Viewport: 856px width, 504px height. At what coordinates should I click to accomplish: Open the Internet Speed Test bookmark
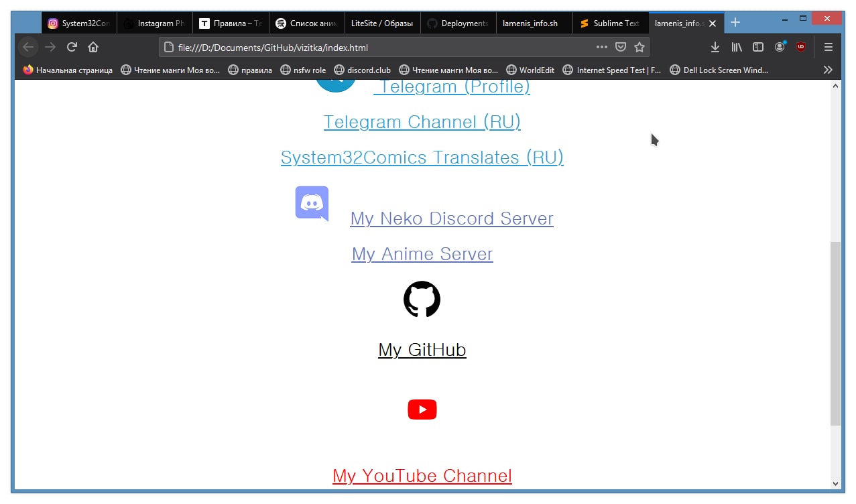pyautogui.click(x=612, y=70)
